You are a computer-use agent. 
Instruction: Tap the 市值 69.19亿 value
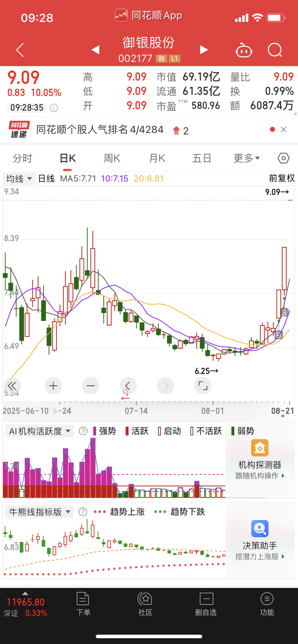coord(201,77)
